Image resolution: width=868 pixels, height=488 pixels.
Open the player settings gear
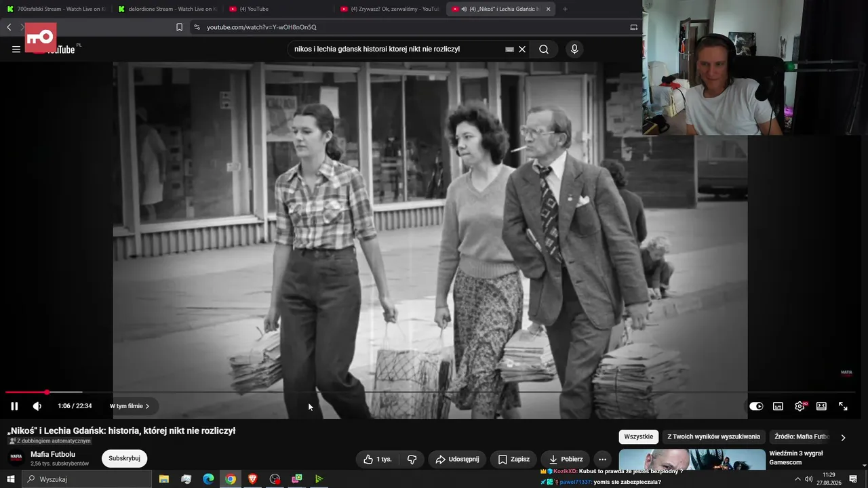pos(800,406)
